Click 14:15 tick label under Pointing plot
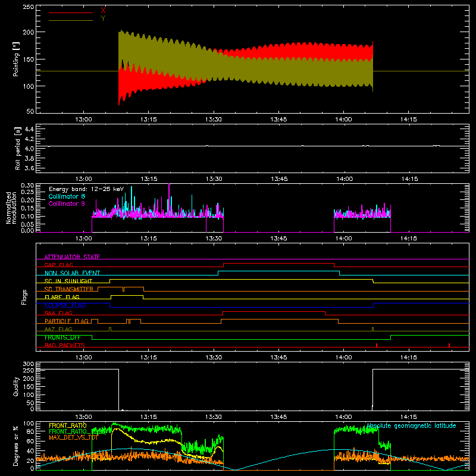476x476 pixels. coord(409,120)
